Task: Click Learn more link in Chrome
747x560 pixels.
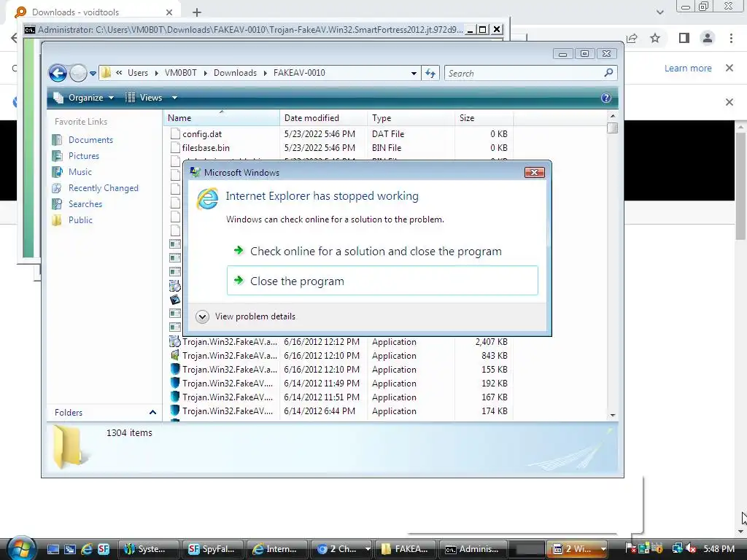Action: [x=688, y=68]
